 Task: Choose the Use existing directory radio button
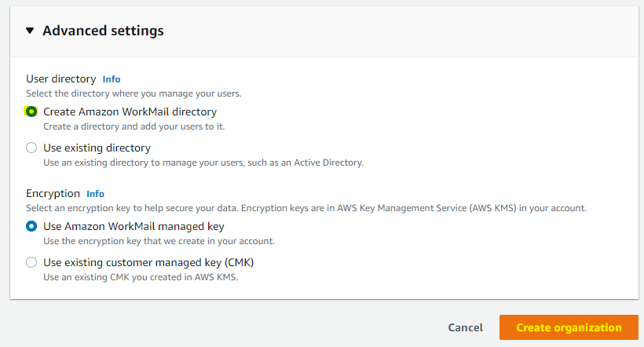[31, 148]
